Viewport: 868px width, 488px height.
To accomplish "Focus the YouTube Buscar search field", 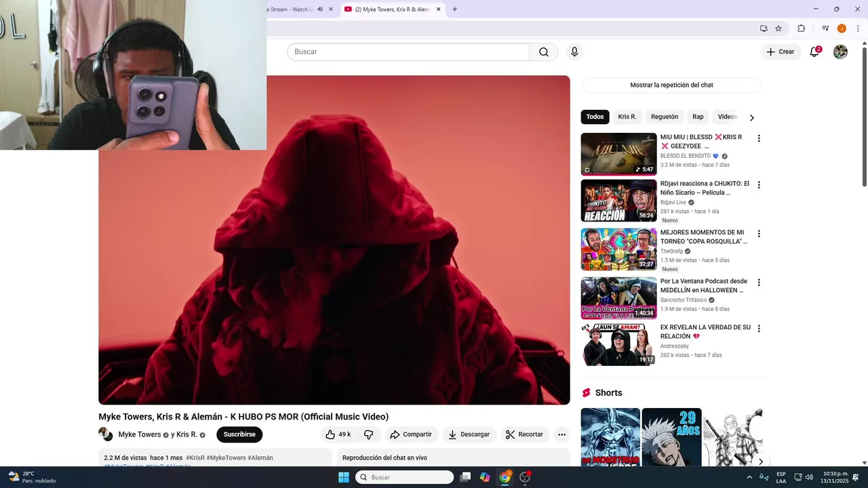I will click(408, 52).
